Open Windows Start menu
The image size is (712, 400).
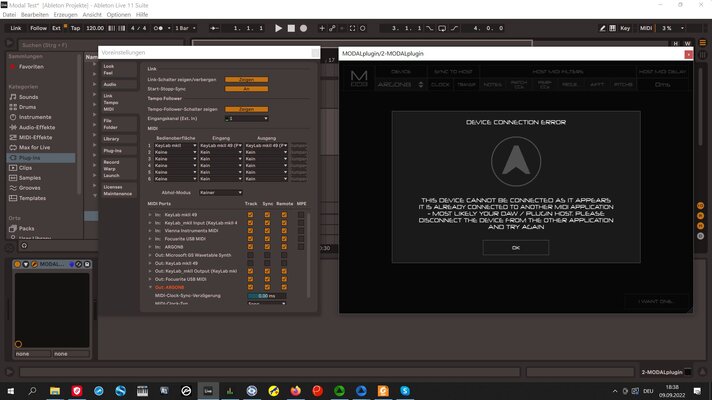pyautogui.click(x=10, y=391)
